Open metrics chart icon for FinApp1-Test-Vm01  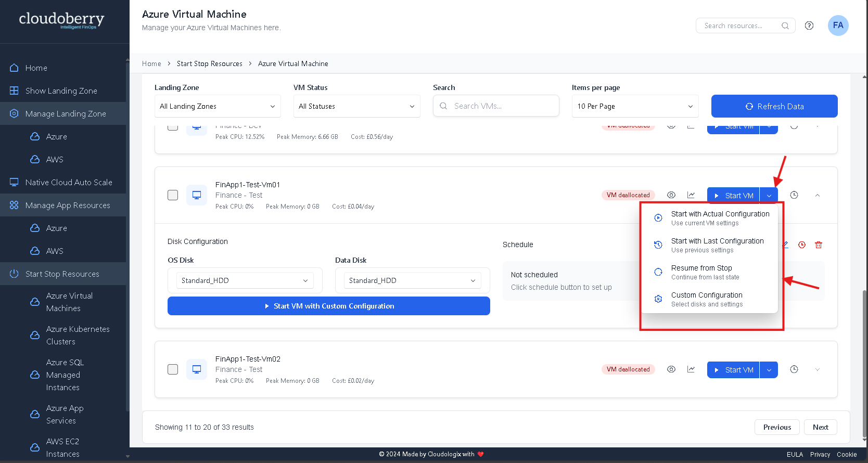[691, 195]
